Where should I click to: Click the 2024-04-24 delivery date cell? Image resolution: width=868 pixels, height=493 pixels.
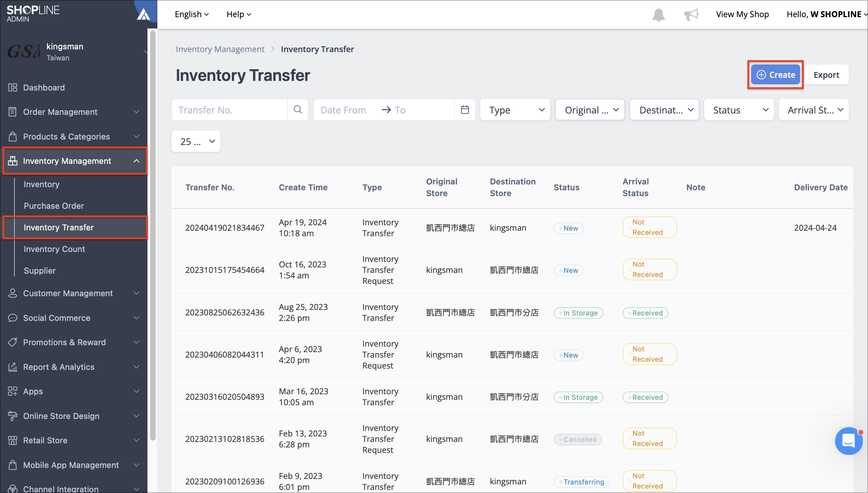click(815, 228)
